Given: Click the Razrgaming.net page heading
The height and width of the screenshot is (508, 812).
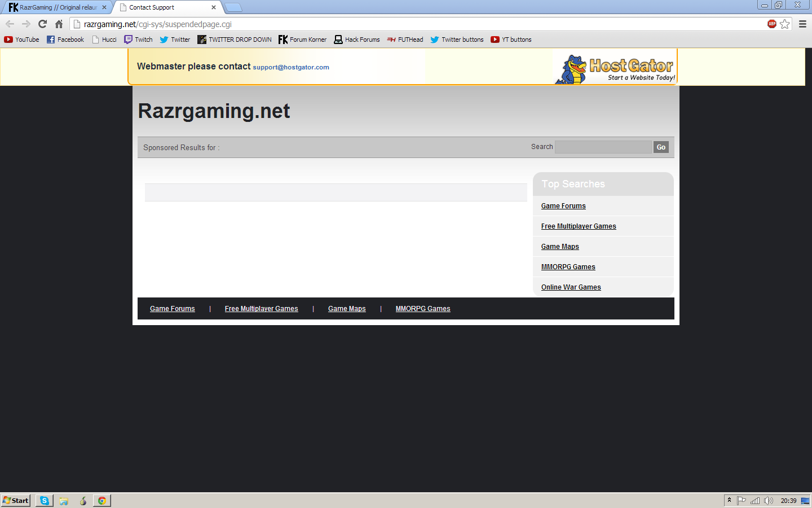Looking at the screenshot, I should (214, 111).
